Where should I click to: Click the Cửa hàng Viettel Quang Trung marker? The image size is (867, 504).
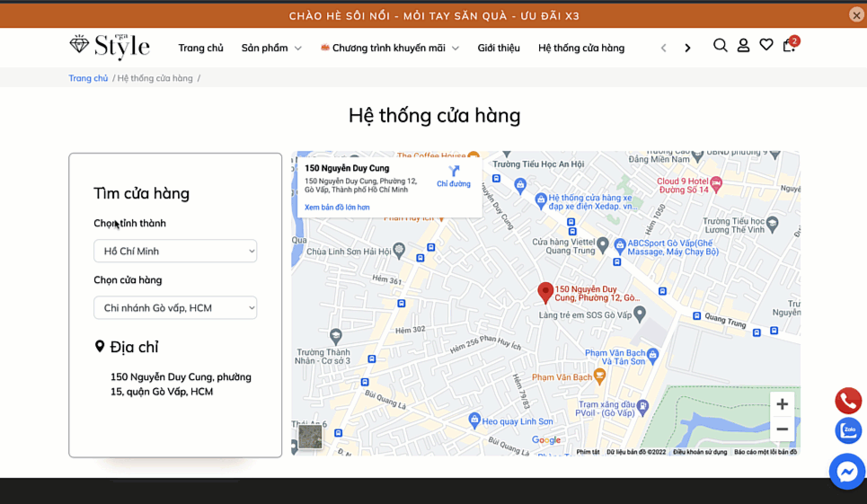coord(603,244)
